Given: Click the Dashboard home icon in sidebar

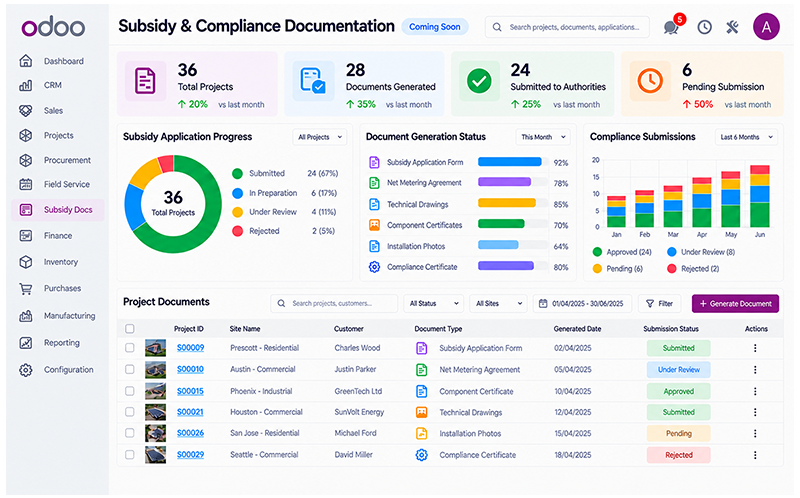Looking at the screenshot, I should click(x=26, y=61).
